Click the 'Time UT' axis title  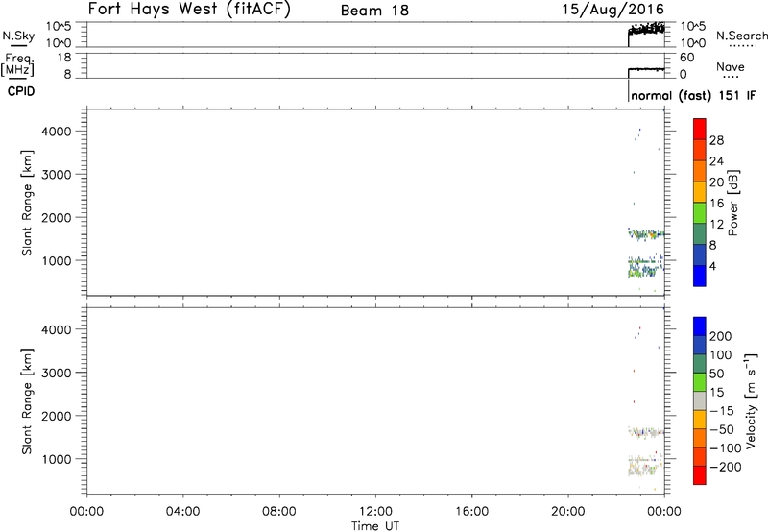375,526
